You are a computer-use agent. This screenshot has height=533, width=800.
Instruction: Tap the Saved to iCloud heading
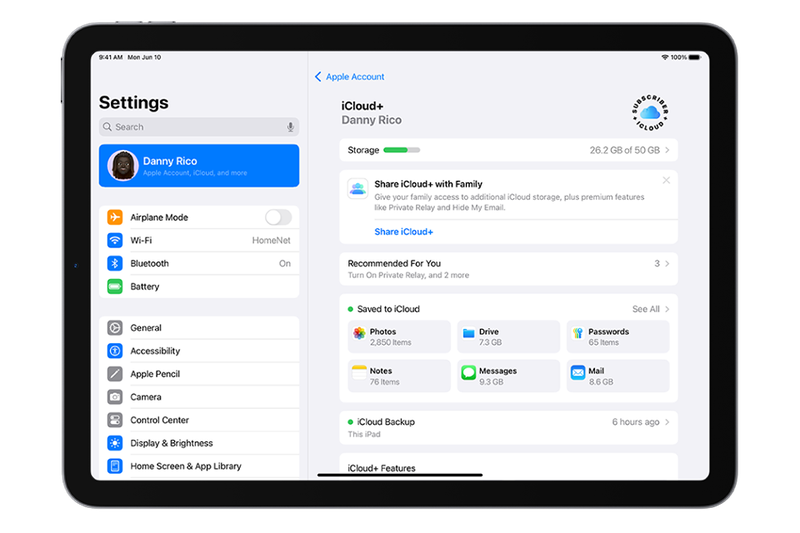pos(388,309)
